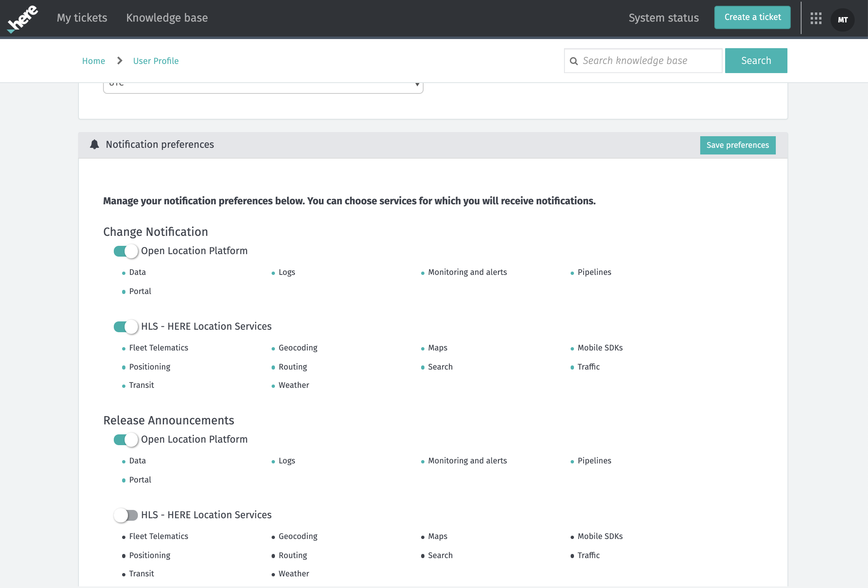Click Save preferences button
Image resolution: width=868 pixels, height=588 pixels.
(738, 145)
